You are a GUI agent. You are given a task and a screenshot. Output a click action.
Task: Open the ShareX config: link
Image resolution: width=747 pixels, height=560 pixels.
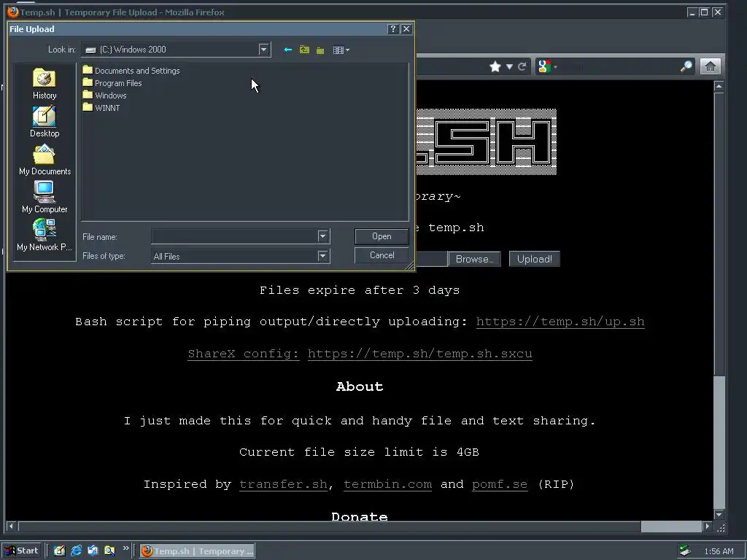pos(244,354)
